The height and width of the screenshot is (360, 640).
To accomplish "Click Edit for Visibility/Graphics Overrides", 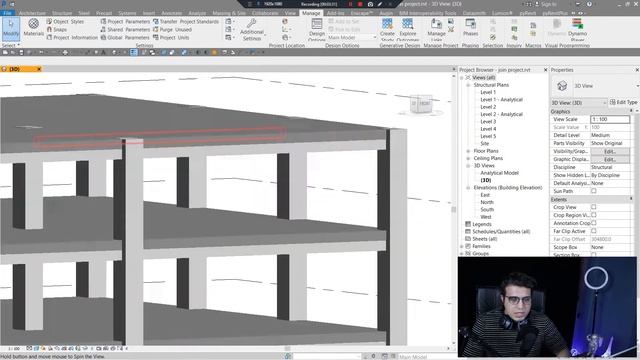I will pyautogui.click(x=610, y=151).
